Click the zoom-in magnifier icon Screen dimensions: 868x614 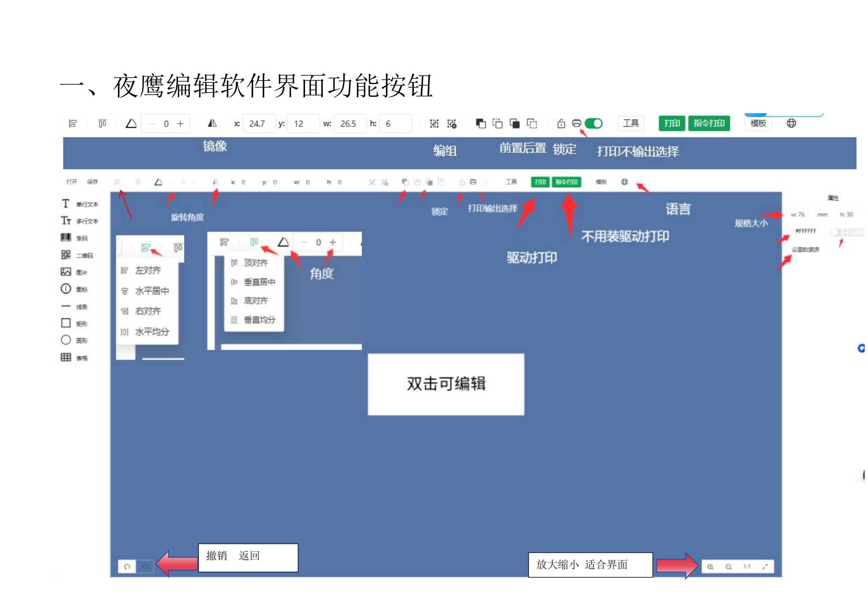click(710, 566)
